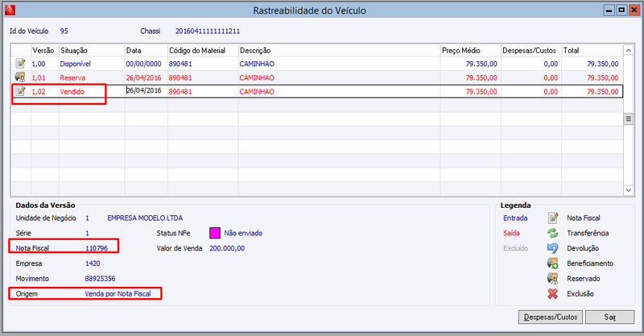Close the Rastreabilidade do Veículo window
Screen dimensions: 644x336
click(x=634, y=10)
